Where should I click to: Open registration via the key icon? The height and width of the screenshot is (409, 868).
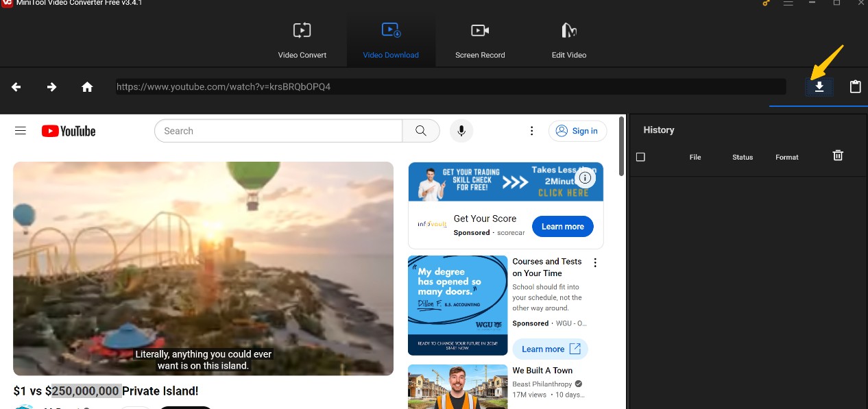pos(765,3)
